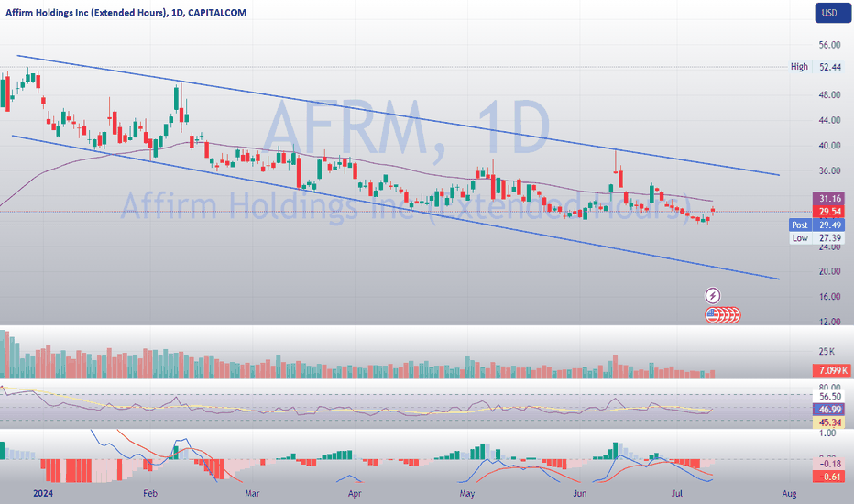Screen dimensions: 854x504
Task: Click the purple 31.16 moving average tag
Action: [x=828, y=198]
